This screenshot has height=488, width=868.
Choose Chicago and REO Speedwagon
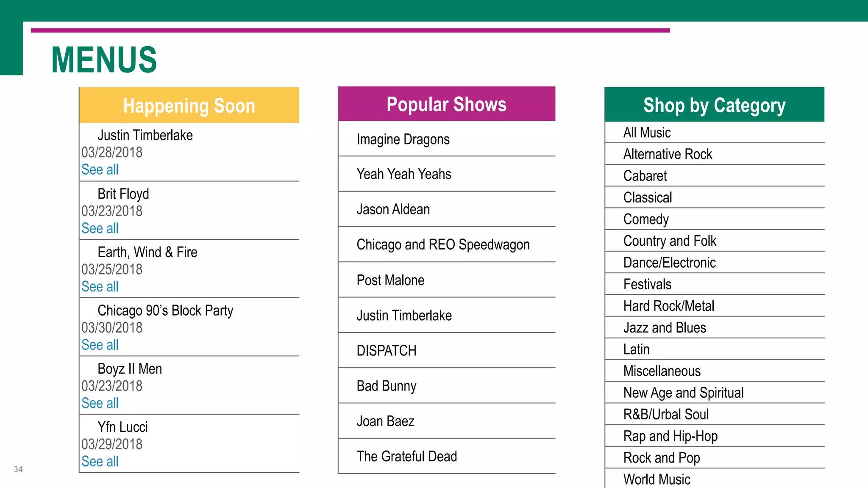[447, 244]
